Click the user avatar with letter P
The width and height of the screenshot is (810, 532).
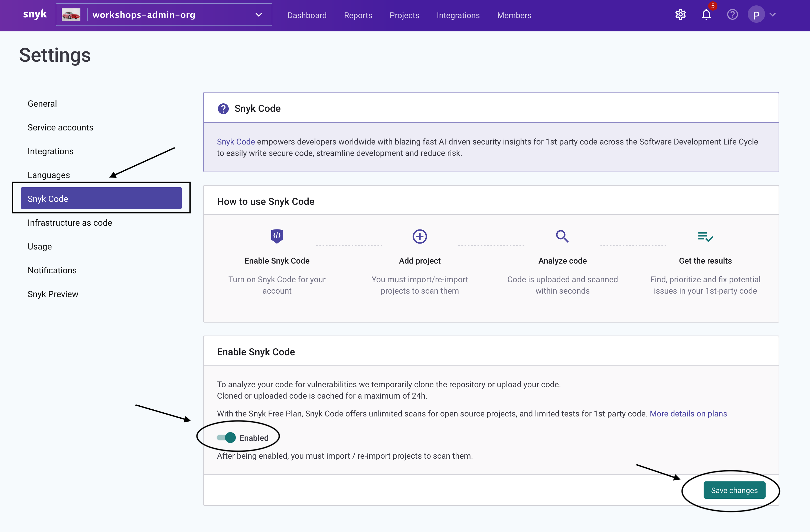(756, 15)
